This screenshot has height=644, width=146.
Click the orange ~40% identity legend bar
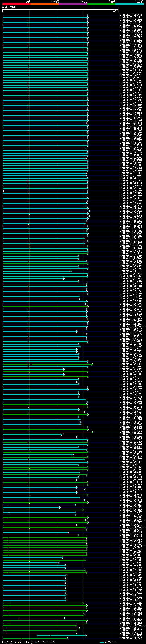(45, 4)
